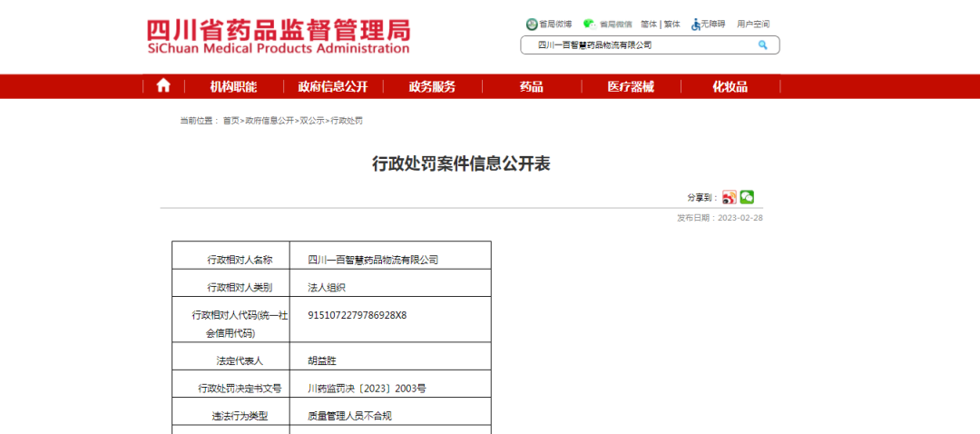Viewport: 980px width, 434px height.
Task: Navigate to 化妆品 section
Action: 730,86
